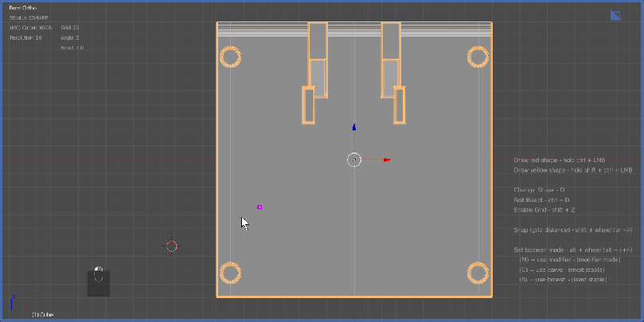644x322 pixels.
Task: Select the bottom-left circular hole on the plate
Action: (231, 274)
